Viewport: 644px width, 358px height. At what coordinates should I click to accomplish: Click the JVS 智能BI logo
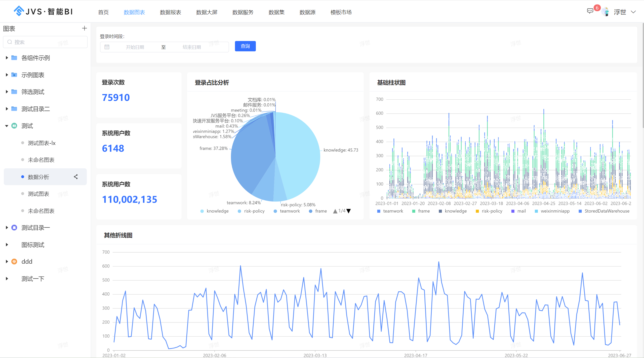(x=43, y=11)
